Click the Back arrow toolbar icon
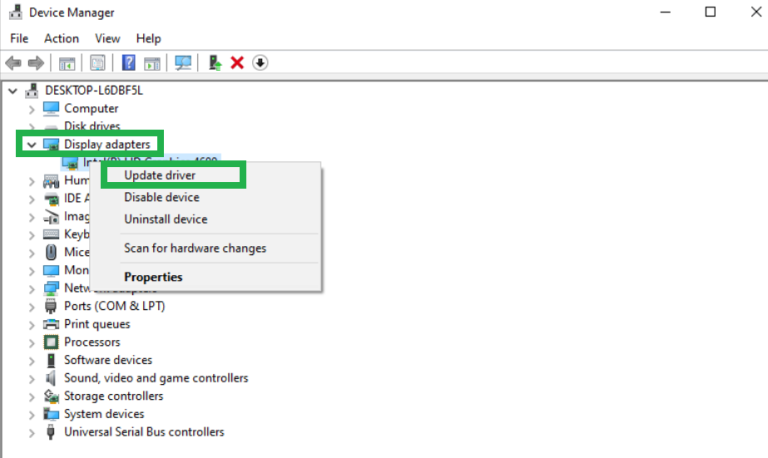 click(x=13, y=63)
